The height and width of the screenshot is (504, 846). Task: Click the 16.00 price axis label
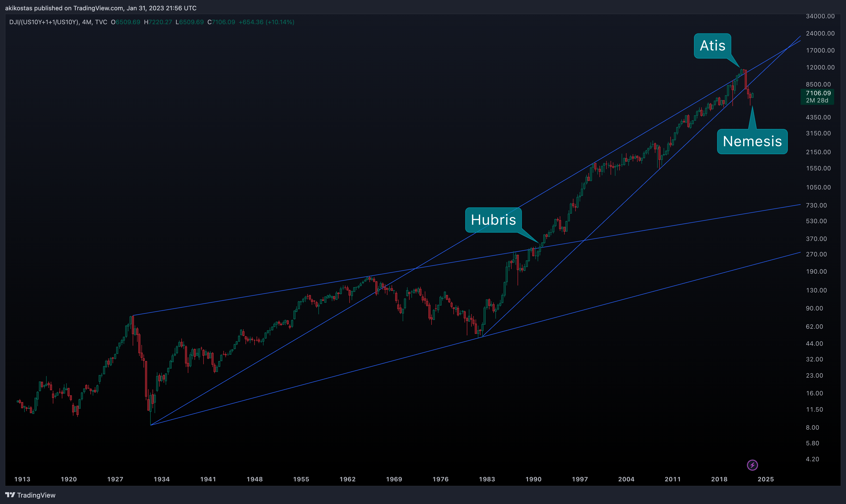814,393
